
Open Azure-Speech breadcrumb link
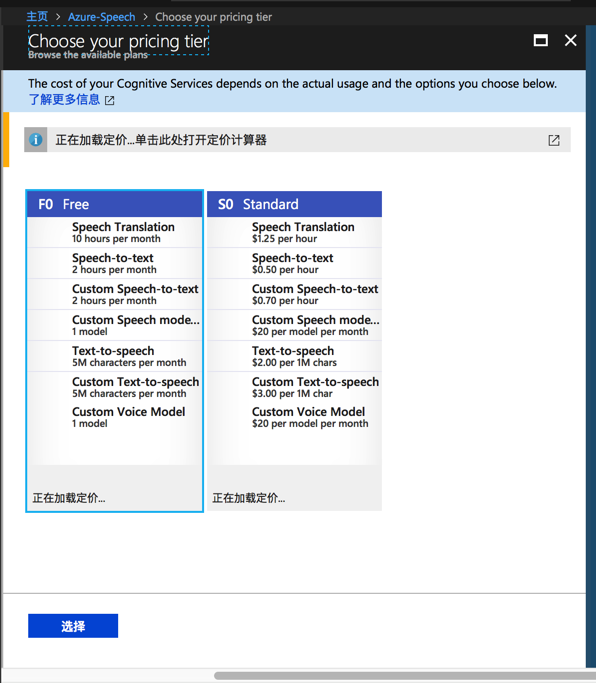click(x=102, y=17)
